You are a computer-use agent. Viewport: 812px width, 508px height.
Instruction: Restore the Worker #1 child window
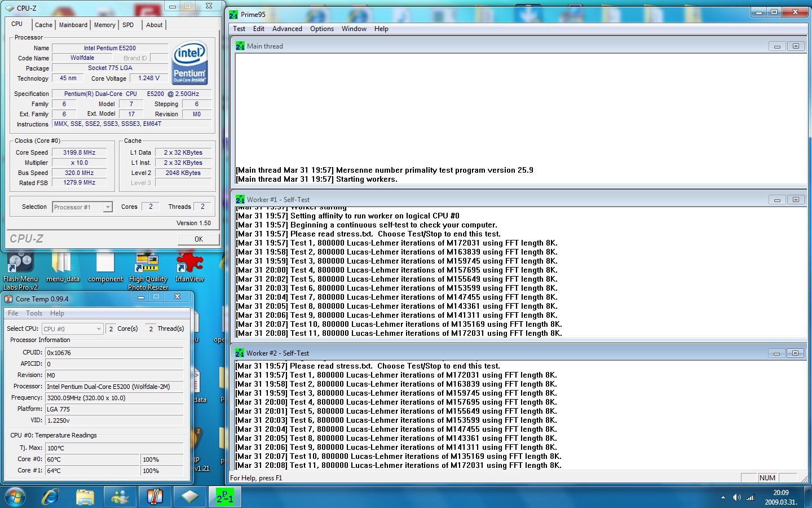pyautogui.click(x=796, y=200)
